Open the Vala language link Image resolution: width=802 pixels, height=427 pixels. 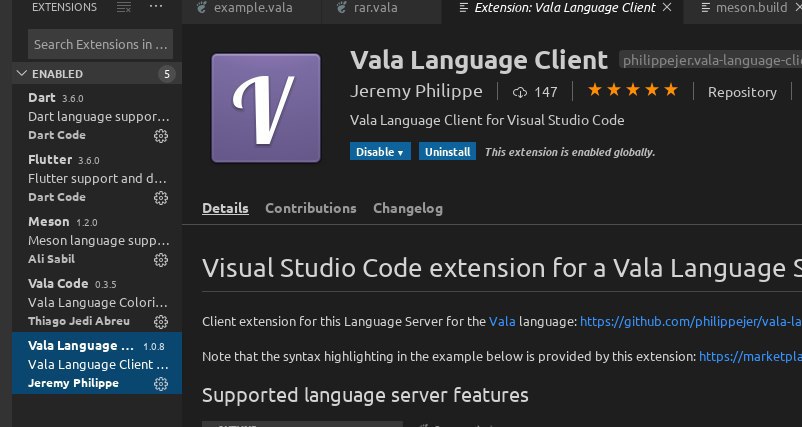point(502,322)
